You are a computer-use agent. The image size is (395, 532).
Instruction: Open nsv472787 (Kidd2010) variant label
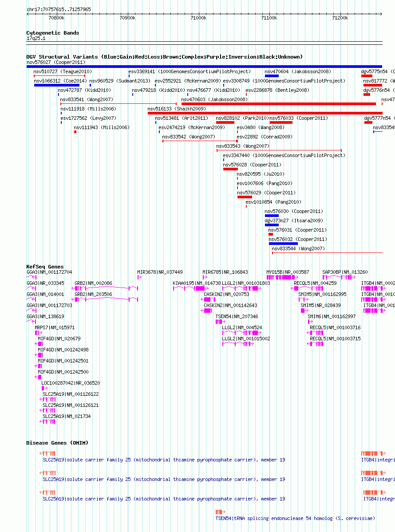pos(84,90)
